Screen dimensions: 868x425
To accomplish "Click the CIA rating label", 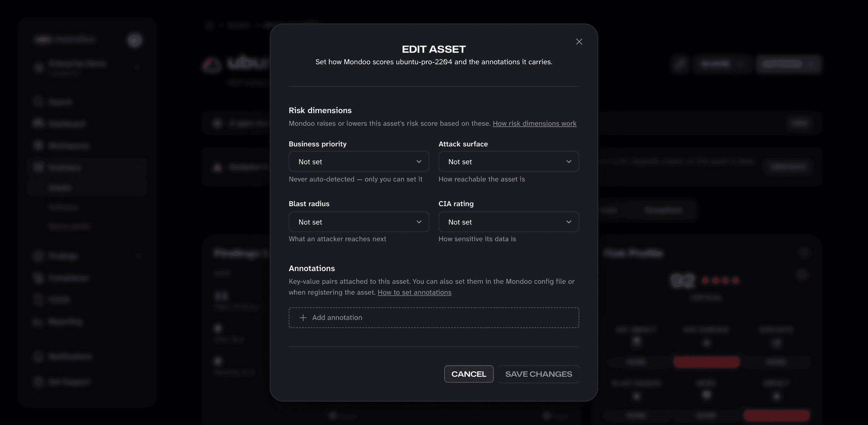I will pos(456,204).
